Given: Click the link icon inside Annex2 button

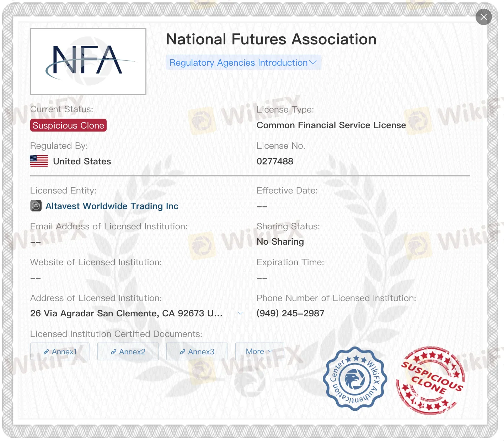Looking at the screenshot, I should click(x=114, y=352).
